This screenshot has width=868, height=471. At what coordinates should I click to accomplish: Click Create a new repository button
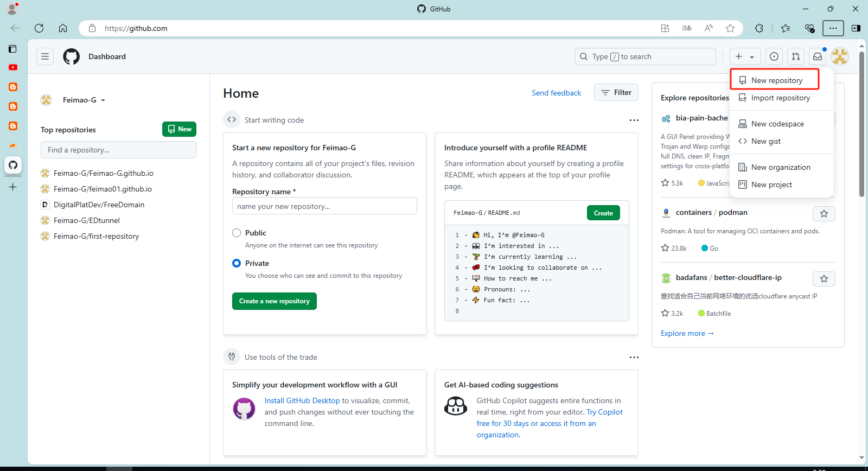click(x=275, y=301)
